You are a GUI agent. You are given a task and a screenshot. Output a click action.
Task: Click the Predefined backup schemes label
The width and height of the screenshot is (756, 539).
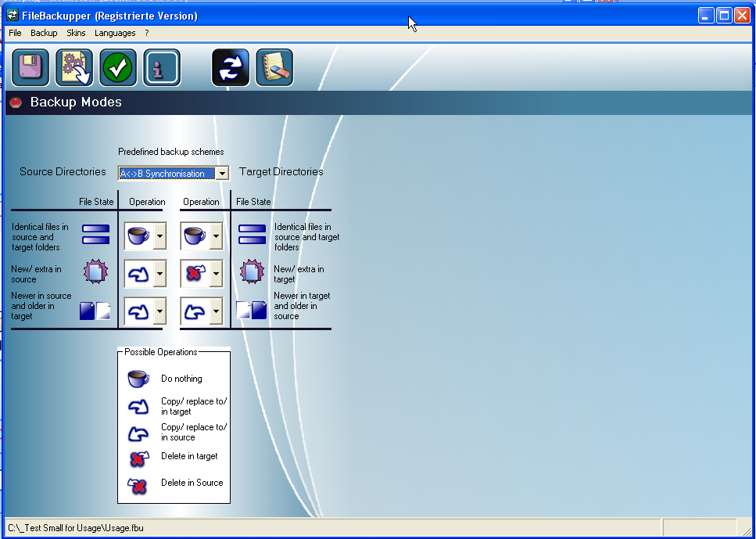[171, 152]
